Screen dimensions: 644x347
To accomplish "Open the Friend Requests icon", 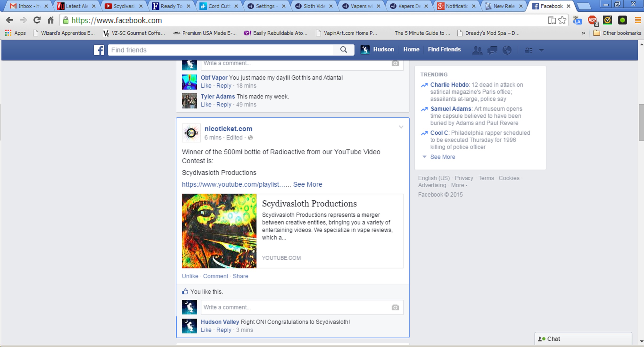I will (477, 50).
